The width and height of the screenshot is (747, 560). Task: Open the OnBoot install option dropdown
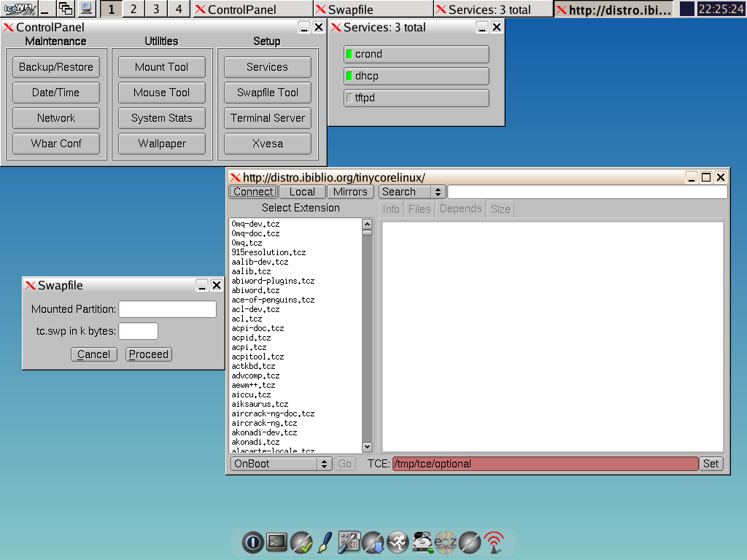pyautogui.click(x=281, y=464)
